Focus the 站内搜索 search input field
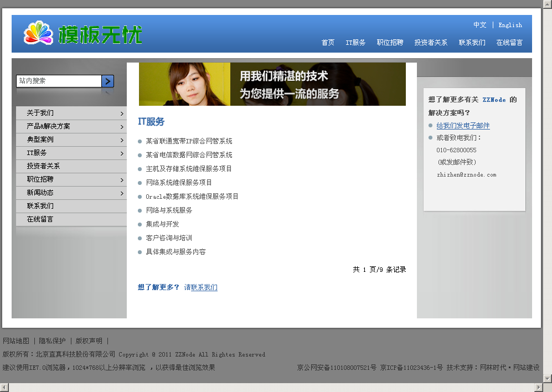This screenshot has height=392, width=552. tap(59, 81)
